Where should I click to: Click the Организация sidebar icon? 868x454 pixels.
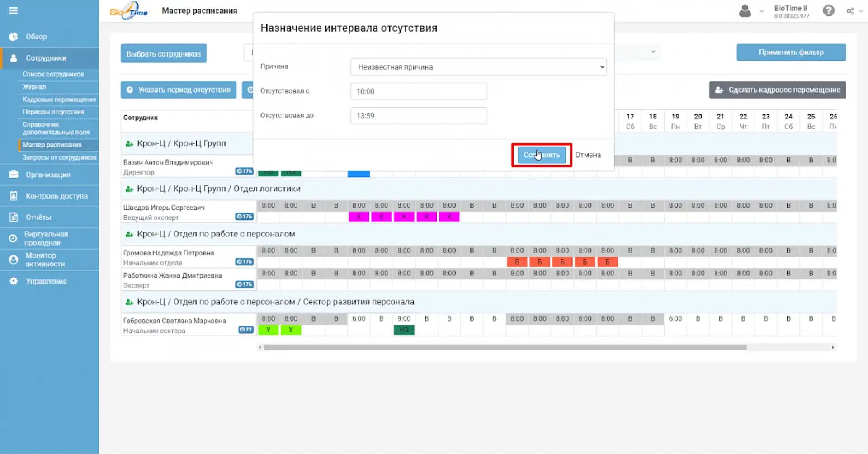pos(13,175)
